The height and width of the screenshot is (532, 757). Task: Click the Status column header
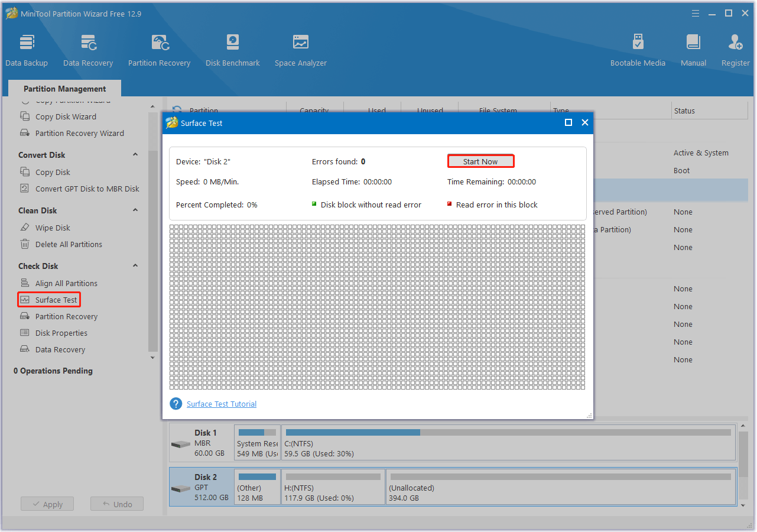coord(684,111)
